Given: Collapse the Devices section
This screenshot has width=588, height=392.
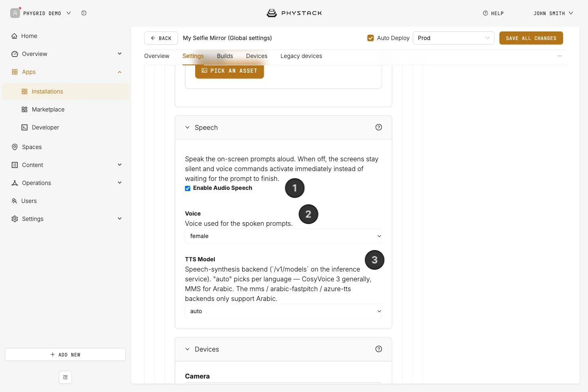Looking at the screenshot, I should [x=187, y=349].
